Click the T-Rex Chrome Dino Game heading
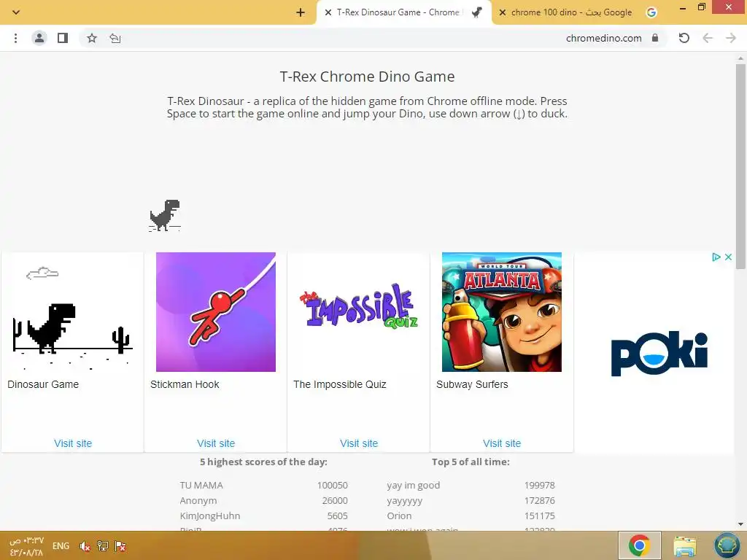Viewport: 747px width, 560px height. (x=367, y=77)
